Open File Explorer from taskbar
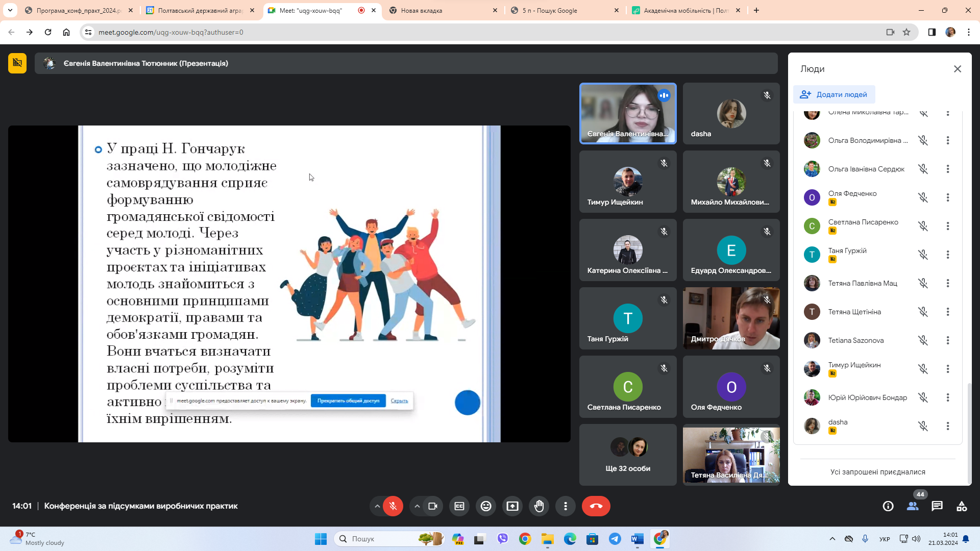The width and height of the screenshot is (980, 551). pyautogui.click(x=548, y=539)
